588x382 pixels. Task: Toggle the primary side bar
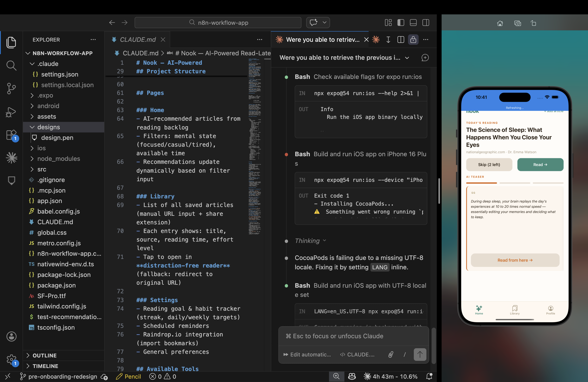[401, 23]
